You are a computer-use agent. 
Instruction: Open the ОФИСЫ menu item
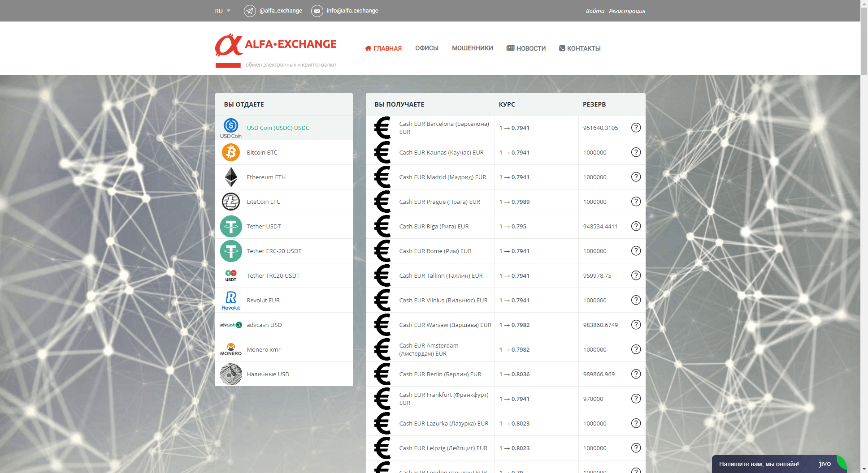(426, 48)
